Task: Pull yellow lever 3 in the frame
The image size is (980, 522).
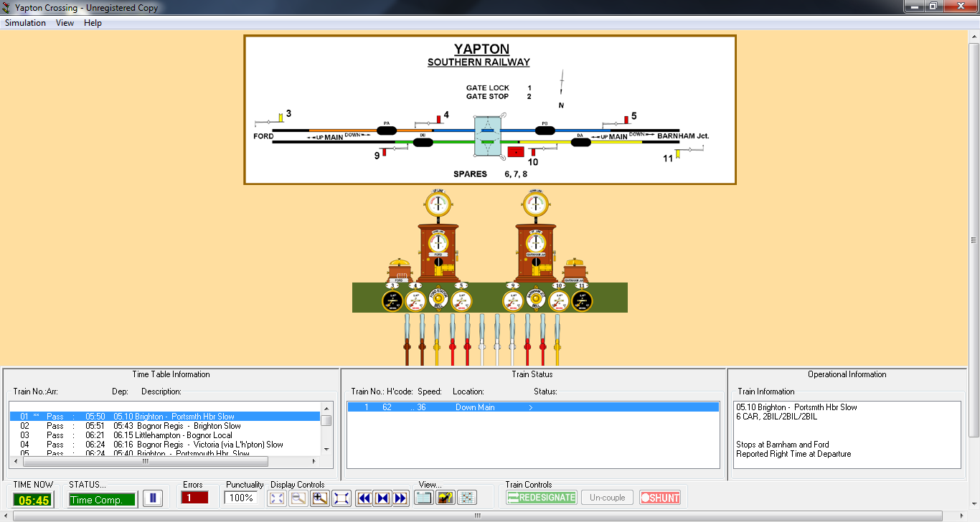Action: pos(437,338)
